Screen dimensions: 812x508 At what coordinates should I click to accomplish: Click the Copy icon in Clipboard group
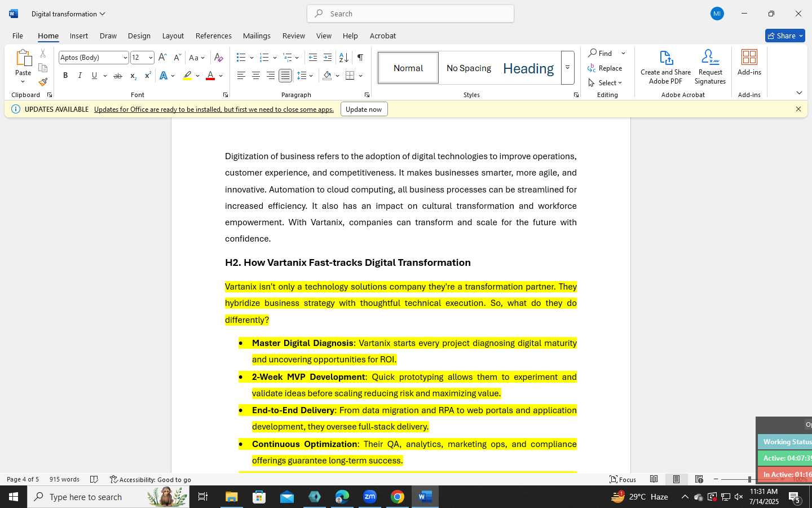coord(43,68)
